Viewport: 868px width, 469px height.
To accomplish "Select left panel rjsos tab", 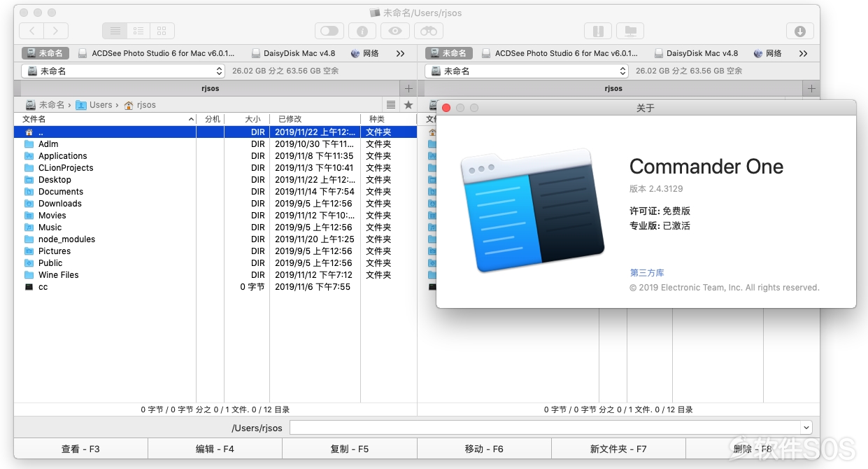I will coord(210,89).
